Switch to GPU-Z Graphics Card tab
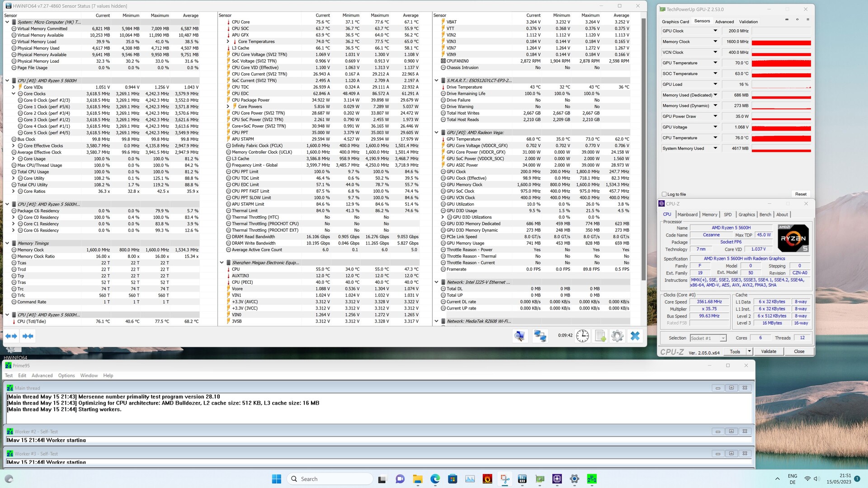 (x=675, y=22)
